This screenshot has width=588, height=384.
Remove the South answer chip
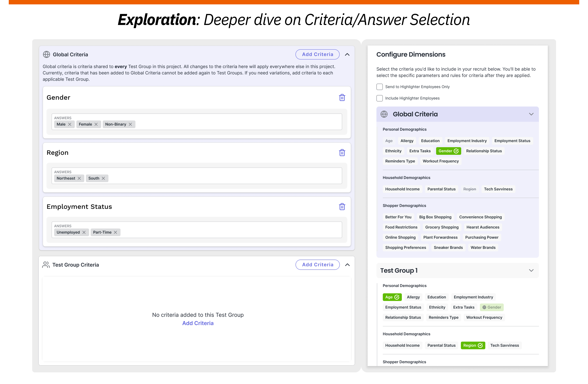pos(103,178)
